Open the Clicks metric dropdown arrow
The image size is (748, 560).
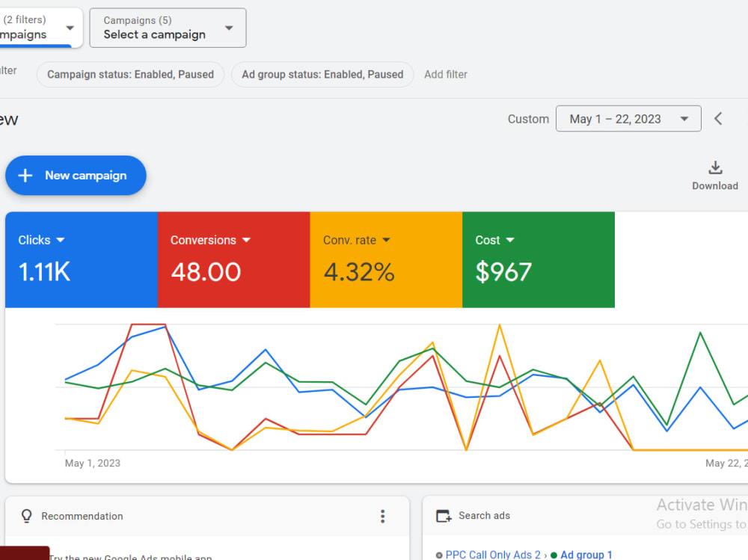click(x=60, y=240)
